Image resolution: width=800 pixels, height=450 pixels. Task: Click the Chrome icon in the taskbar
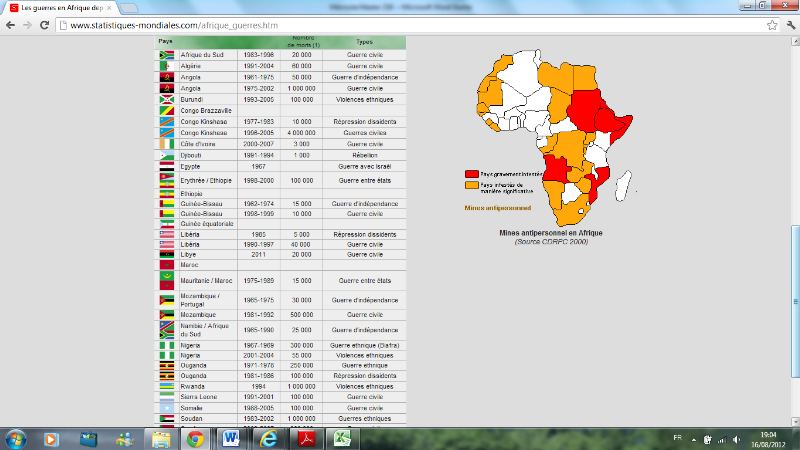[x=194, y=438]
